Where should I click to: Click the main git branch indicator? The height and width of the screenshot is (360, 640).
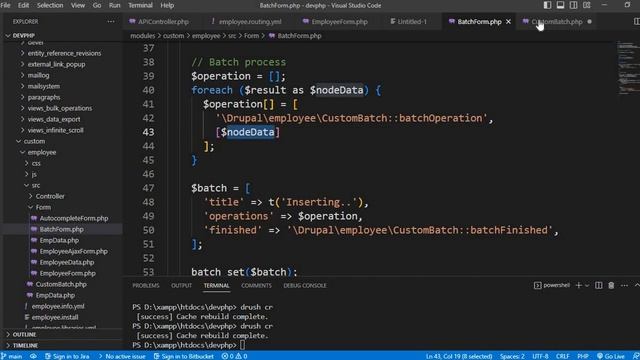(12, 356)
